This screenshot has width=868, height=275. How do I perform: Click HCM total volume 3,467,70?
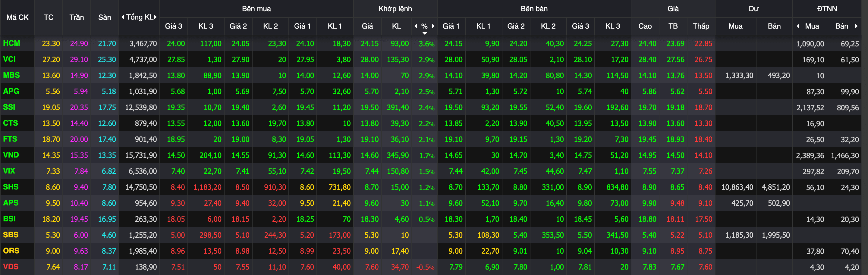pyautogui.click(x=143, y=44)
